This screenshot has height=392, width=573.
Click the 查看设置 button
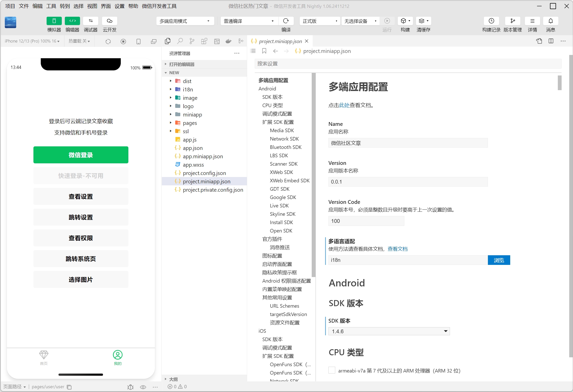(81, 196)
